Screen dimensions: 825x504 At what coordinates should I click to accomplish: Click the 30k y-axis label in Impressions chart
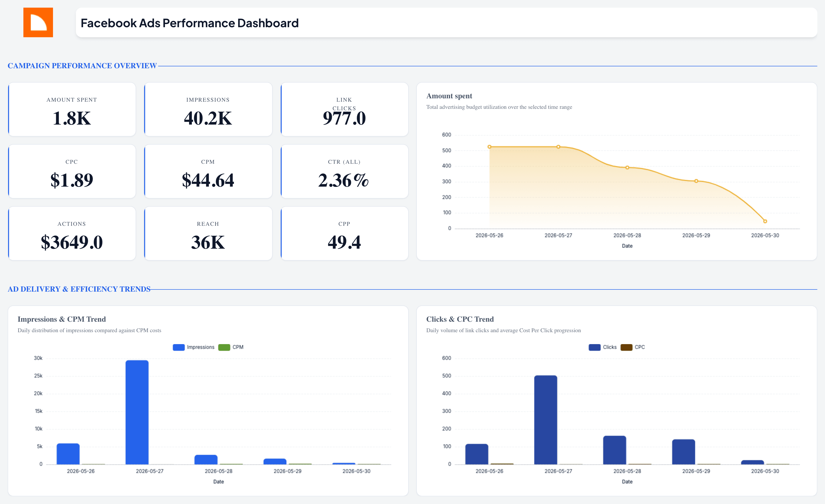point(38,358)
